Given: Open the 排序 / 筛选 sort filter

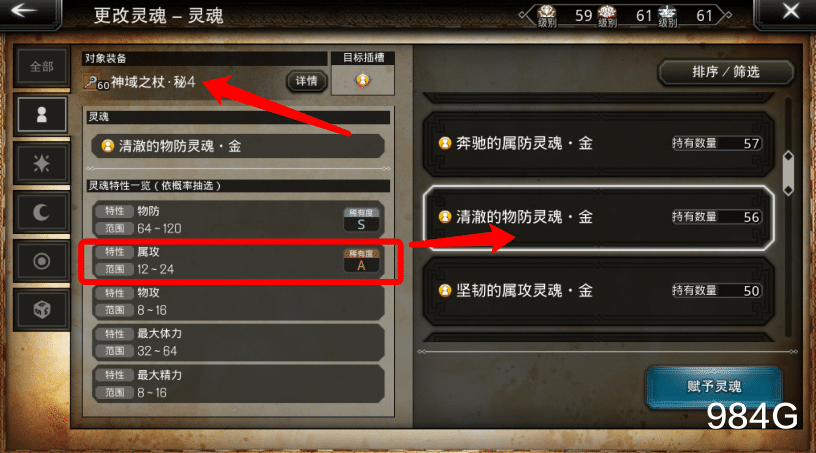Looking at the screenshot, I should click(725, 72).
